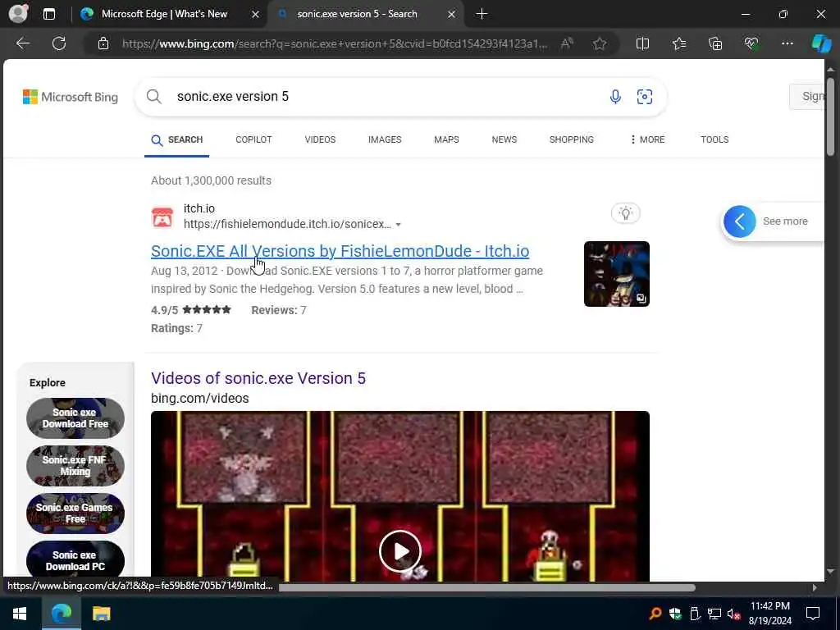Switch to the IMAGES tab
This screenshot has width=840, height=630.
tap(385, 139)
